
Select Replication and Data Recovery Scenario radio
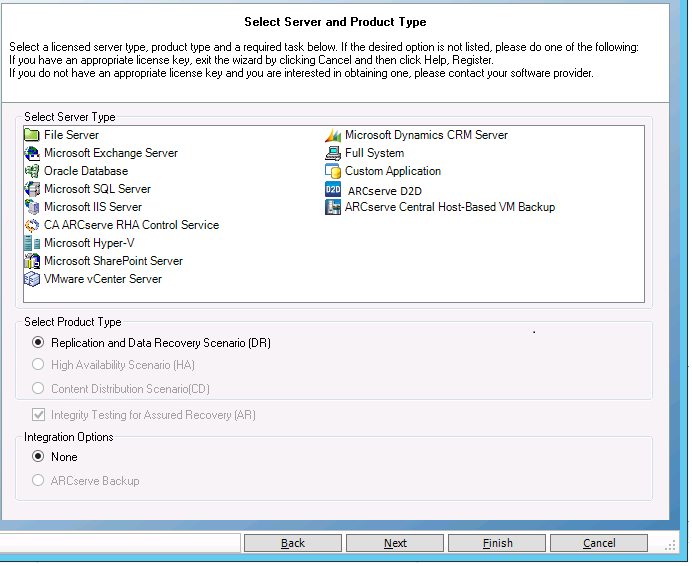point(39,343)
